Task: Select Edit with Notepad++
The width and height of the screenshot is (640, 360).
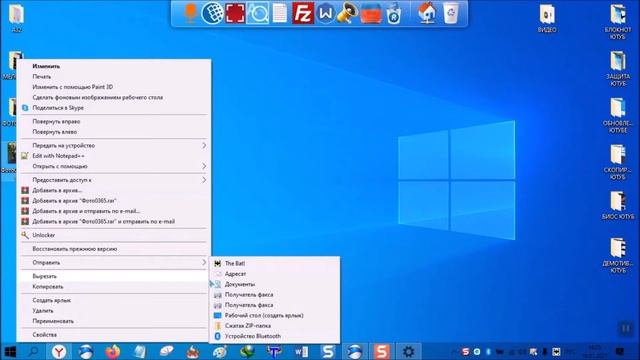Action: [x=114, y=156]
